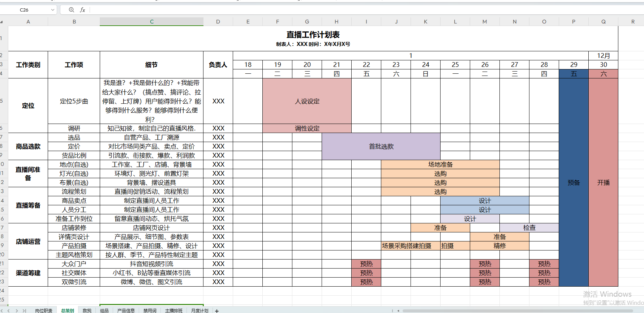Image resolution: width=644 pixels, height=313 pixels.
Task: Switch to the 主播排班 sheet tab
Action: 174,310
